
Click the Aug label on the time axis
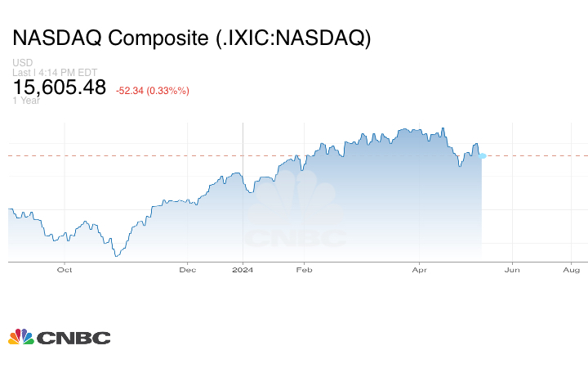tap(571, 269)
